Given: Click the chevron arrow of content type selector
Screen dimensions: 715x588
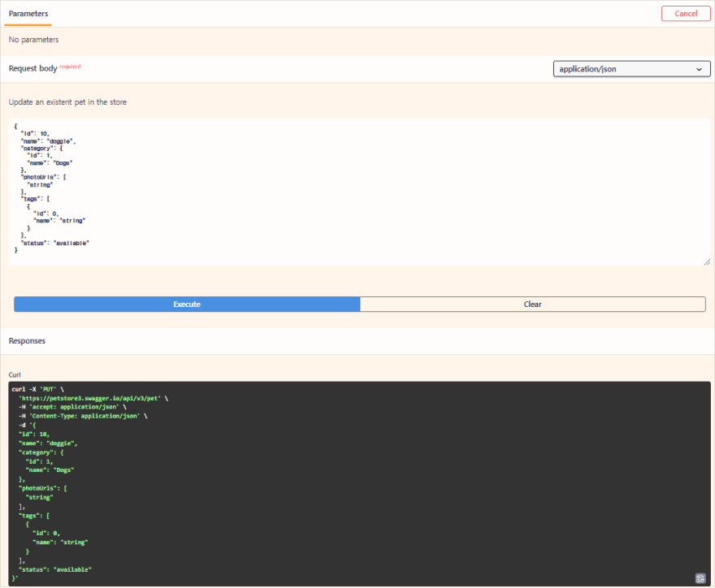Looking at the screenshot, I should coord(699,69).
